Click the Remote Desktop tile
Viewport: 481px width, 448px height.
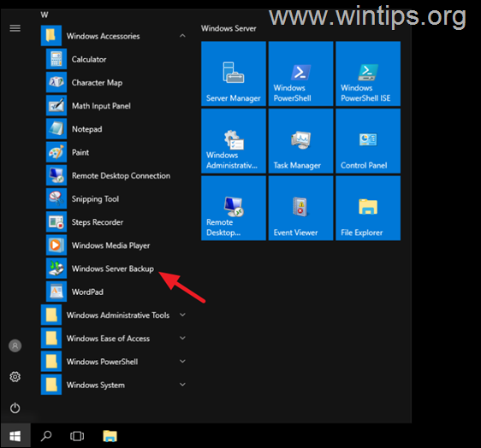point(234,208)
